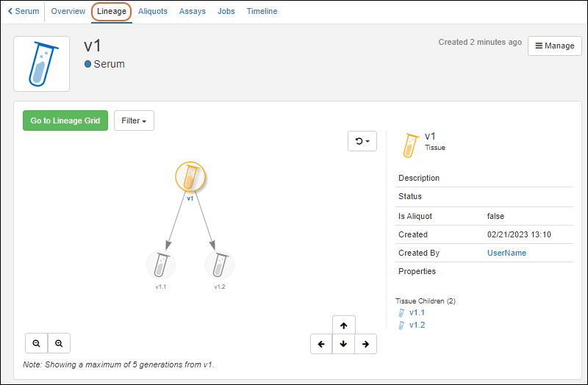Open the Filter dropdown
This screenshot has height=385, width=588.
click(134, 120)
